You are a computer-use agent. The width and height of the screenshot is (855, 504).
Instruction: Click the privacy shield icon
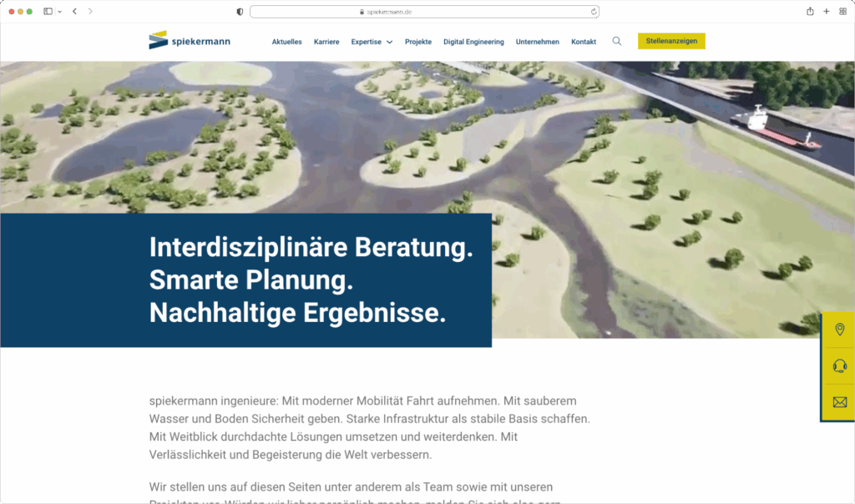point(240,12)
